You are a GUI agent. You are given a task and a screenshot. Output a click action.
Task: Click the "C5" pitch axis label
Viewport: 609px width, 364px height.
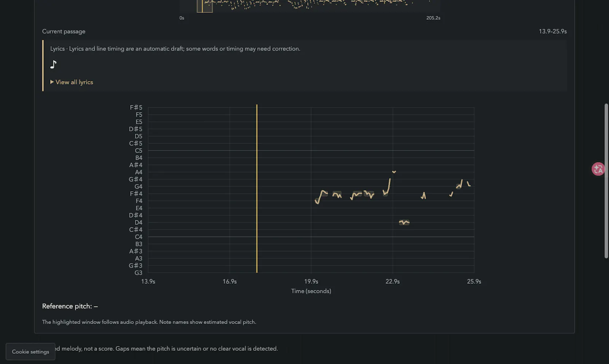coord(139,151)
